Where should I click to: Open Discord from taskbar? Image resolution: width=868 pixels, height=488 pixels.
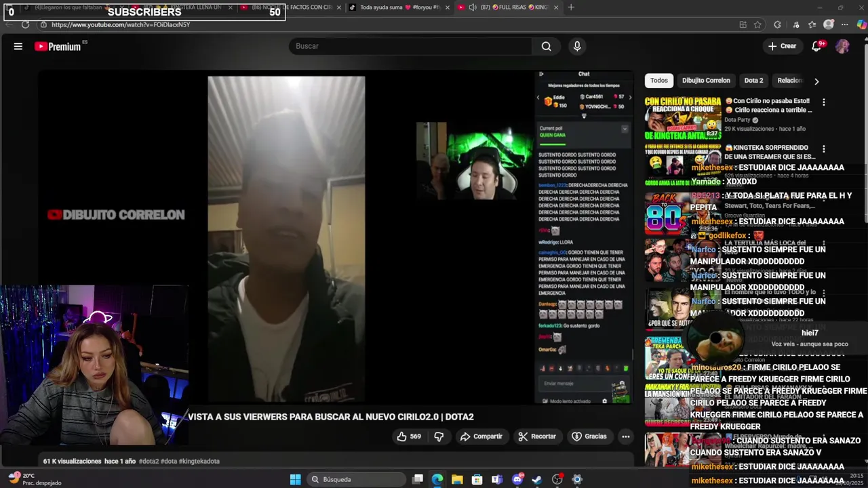coord(517,479)
